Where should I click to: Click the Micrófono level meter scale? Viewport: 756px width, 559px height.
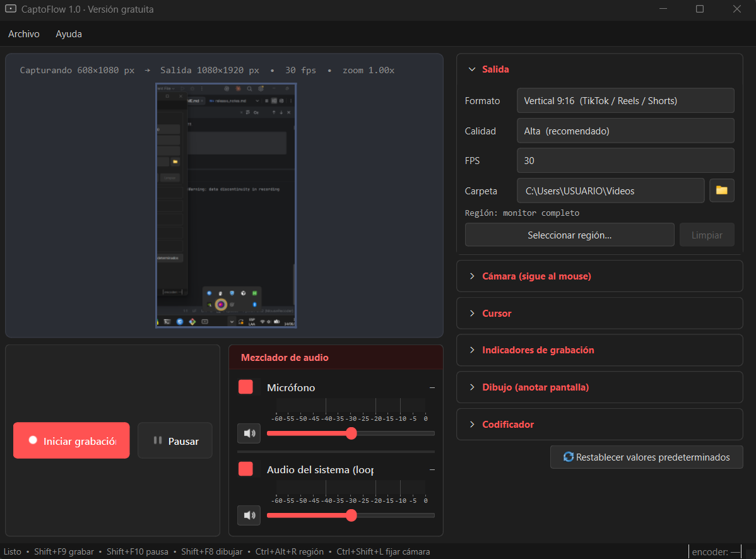tap(350, 411)
